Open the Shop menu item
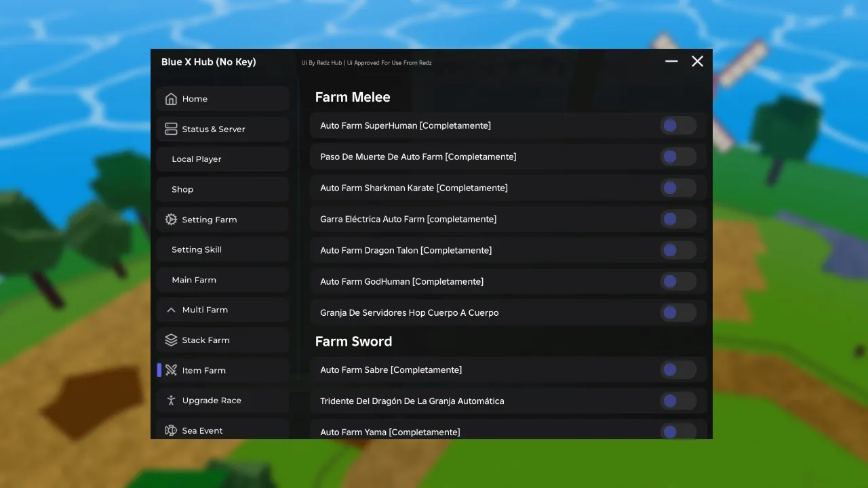Image resolution: width=868 pixels, height=488 pixels. click(x=222, y=189)
